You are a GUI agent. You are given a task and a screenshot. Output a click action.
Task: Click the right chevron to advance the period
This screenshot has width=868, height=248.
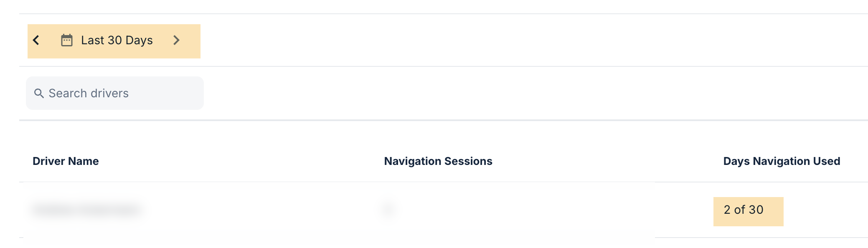177,40
